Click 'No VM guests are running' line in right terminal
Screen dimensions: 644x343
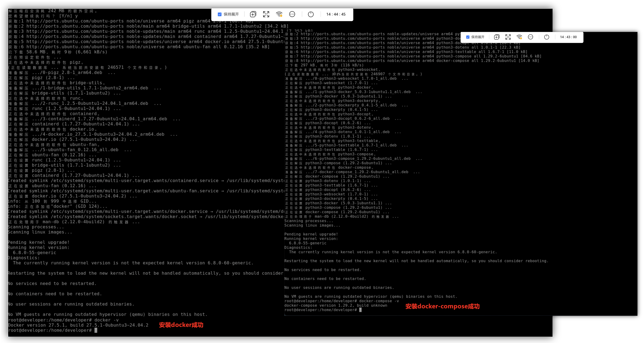coord(371,296)
